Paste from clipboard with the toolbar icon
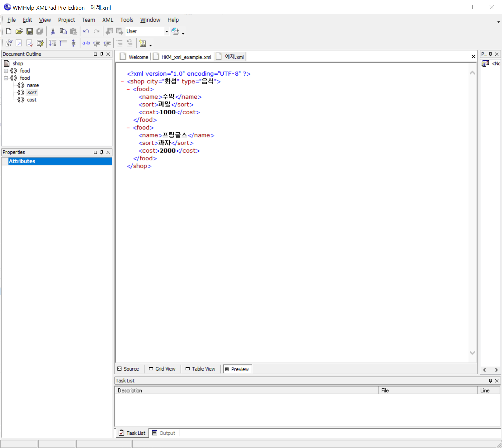This screenshot has width=502, height=448. click(73, 31)
